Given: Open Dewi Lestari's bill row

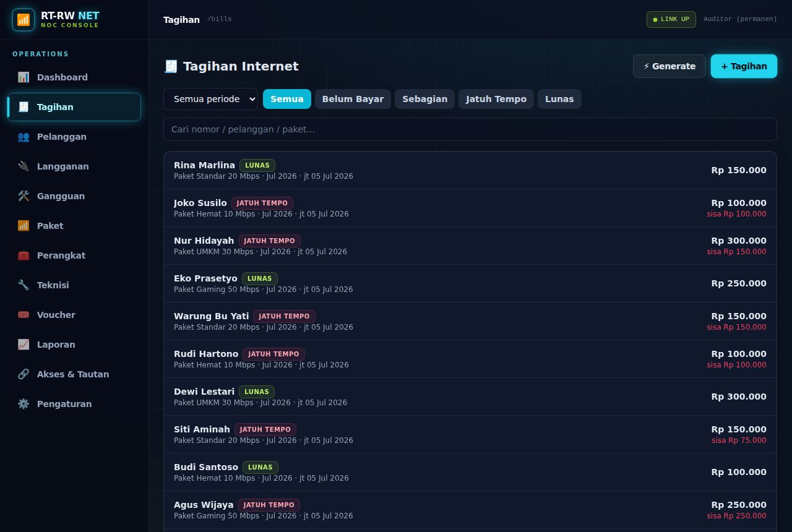Looking at the screenshot, I should [x=470, y=397].
